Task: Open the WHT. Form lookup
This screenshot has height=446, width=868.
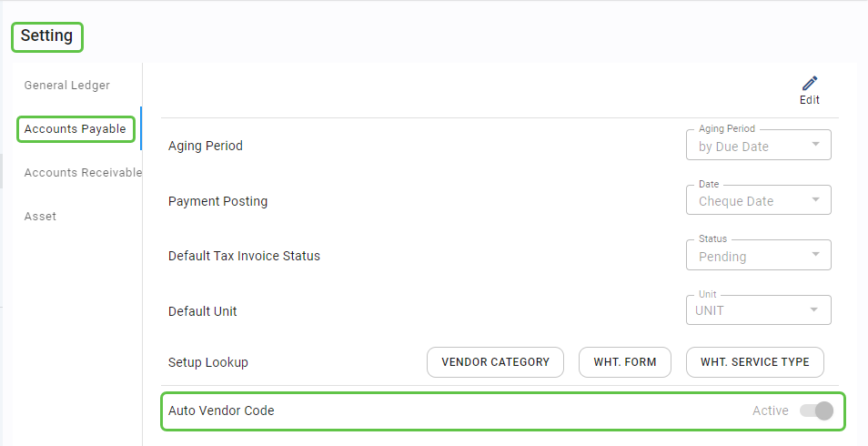Action: tap(625, 362)
